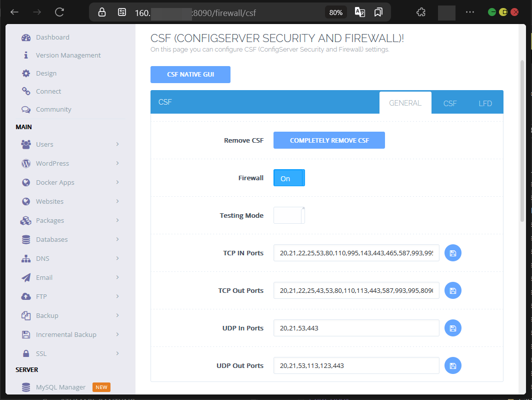Click the Community chat bubbles icon
This screenshot has width=532, height=400.
26,110
